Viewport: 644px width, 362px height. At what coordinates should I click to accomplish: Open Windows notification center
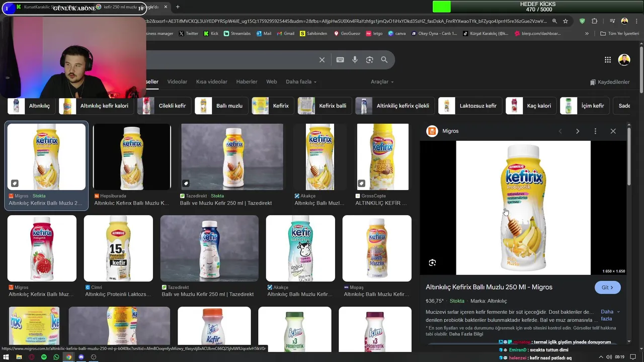coord(633,357)
